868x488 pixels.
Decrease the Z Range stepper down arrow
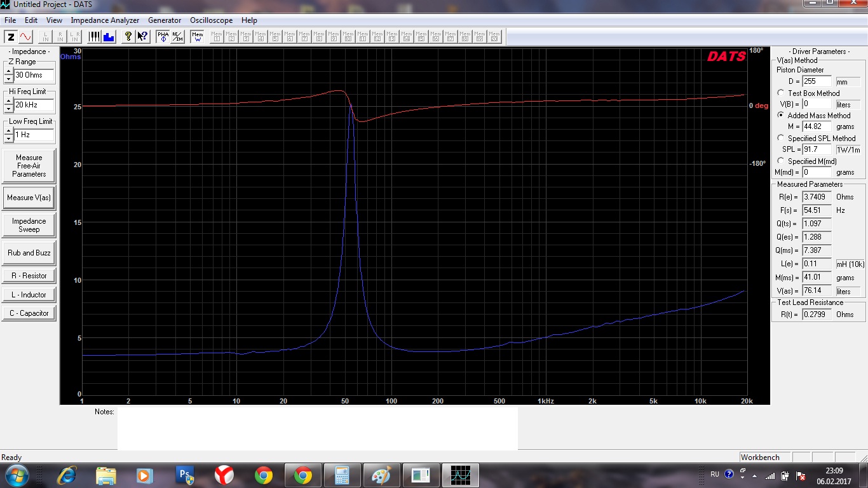[x=8, y=78]
